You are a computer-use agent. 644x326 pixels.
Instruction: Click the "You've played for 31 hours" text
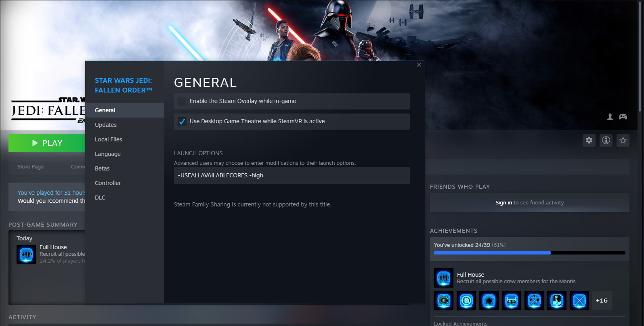(51, 193)
